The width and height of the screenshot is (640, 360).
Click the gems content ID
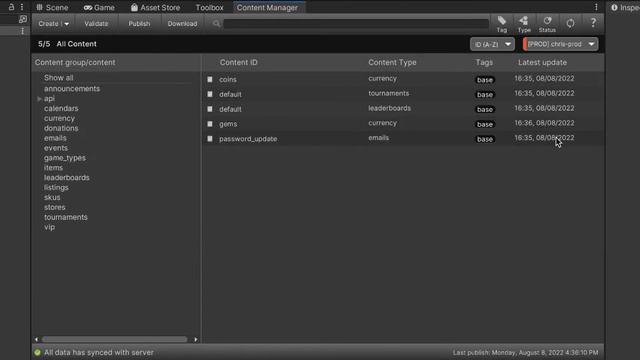tap(228, 124)
